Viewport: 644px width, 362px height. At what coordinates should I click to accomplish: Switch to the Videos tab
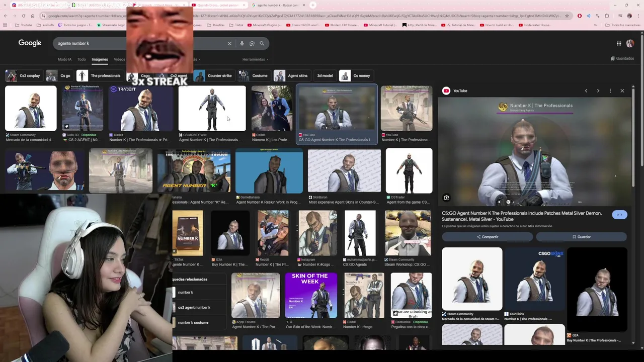[119, 59]
